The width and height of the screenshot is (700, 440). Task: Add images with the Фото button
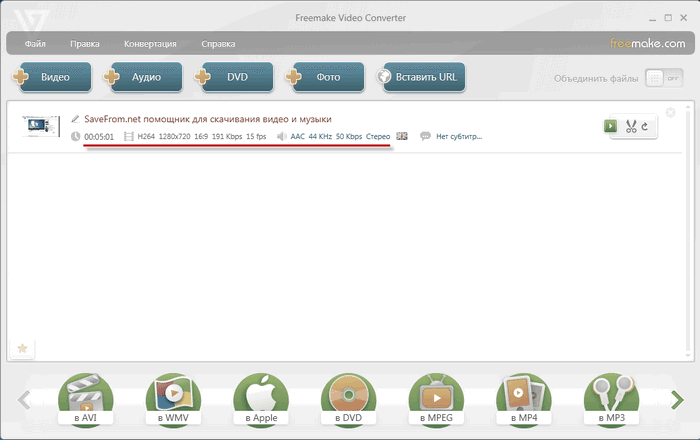325,77
